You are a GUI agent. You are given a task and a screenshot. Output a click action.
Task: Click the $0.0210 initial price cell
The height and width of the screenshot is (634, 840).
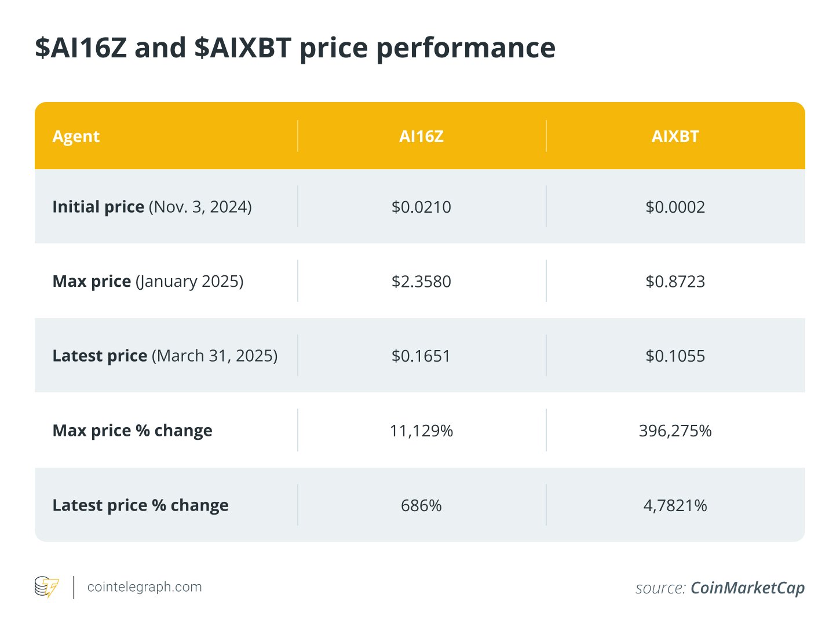421,207
